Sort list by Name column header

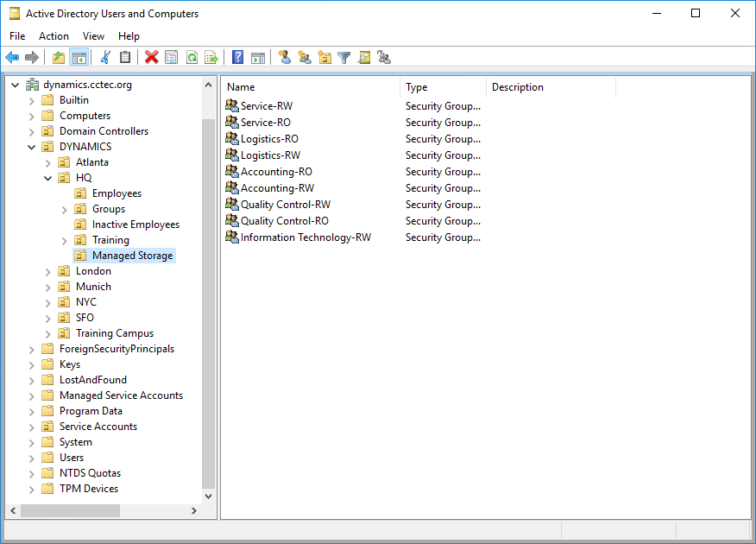[311, 87]
